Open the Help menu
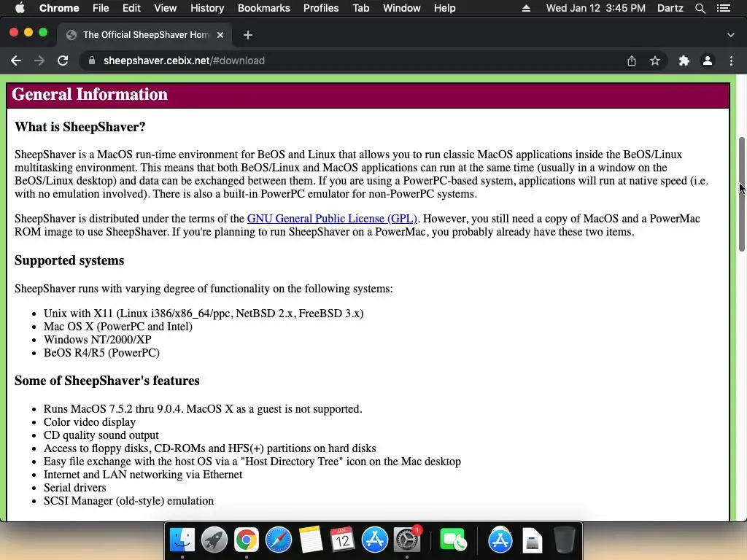This screenshot has height=560, width=747. 444,8
